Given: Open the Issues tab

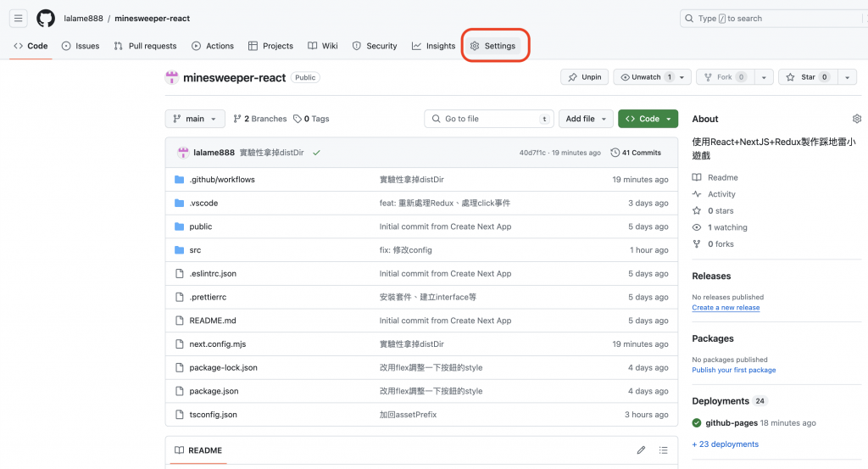Looking at the screenshot, I should (81, 46).
